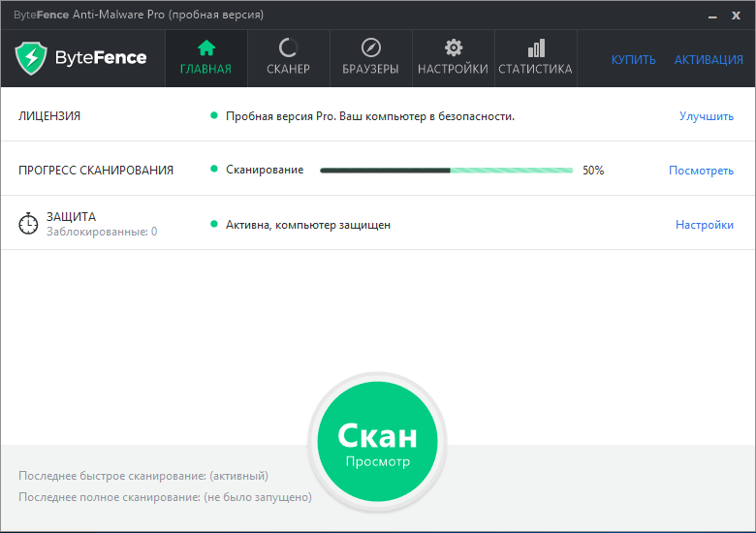
Task: Click the КУПИТЬ link
Action: (634, 60)
